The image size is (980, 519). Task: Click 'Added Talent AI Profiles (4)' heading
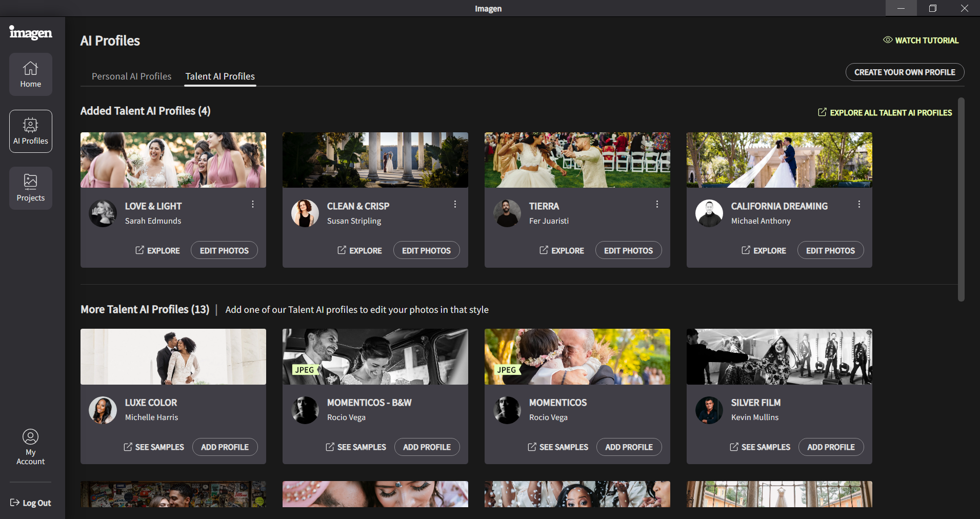point(145,111)
